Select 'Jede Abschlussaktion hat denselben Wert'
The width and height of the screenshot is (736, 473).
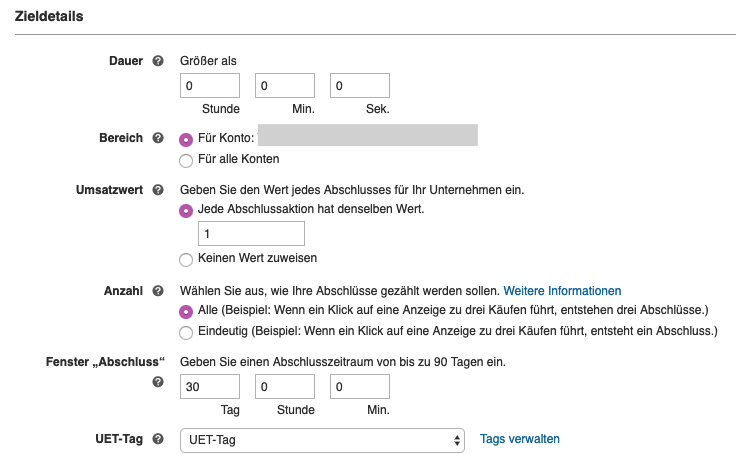coord(186,211)
